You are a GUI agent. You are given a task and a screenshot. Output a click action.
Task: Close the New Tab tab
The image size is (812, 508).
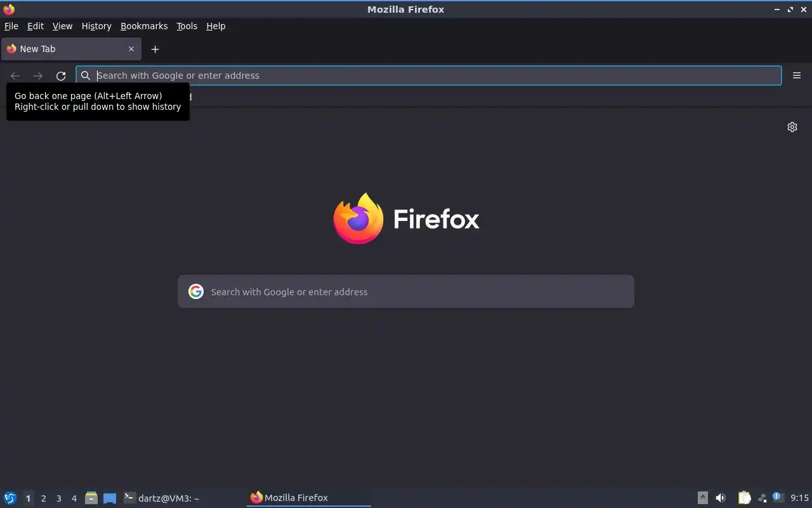pyautogui.click(x=131, y=49)
